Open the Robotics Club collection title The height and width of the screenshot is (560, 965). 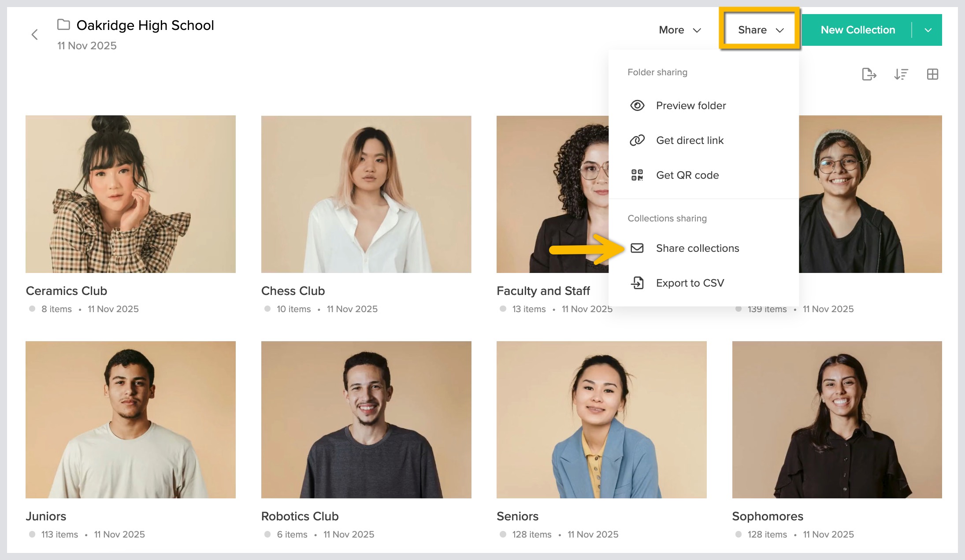300,516
